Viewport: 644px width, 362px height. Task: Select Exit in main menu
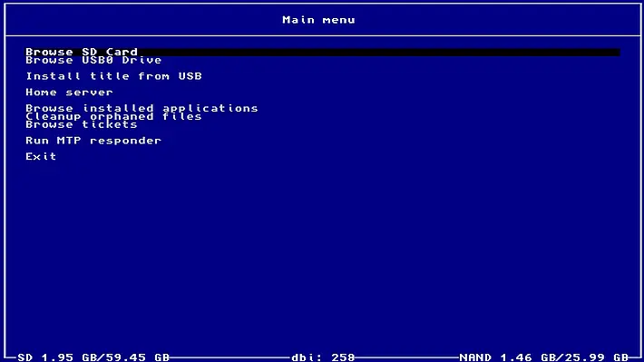click(x=41, y=157)
